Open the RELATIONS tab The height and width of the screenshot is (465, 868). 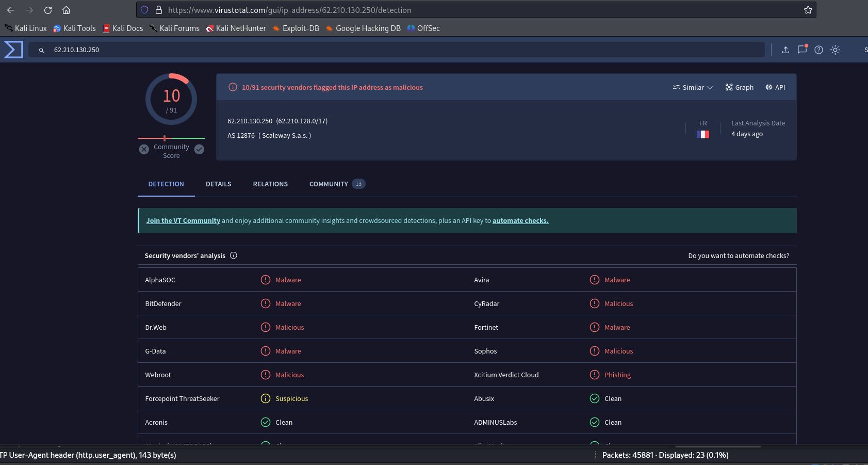[x=270, y=184]
